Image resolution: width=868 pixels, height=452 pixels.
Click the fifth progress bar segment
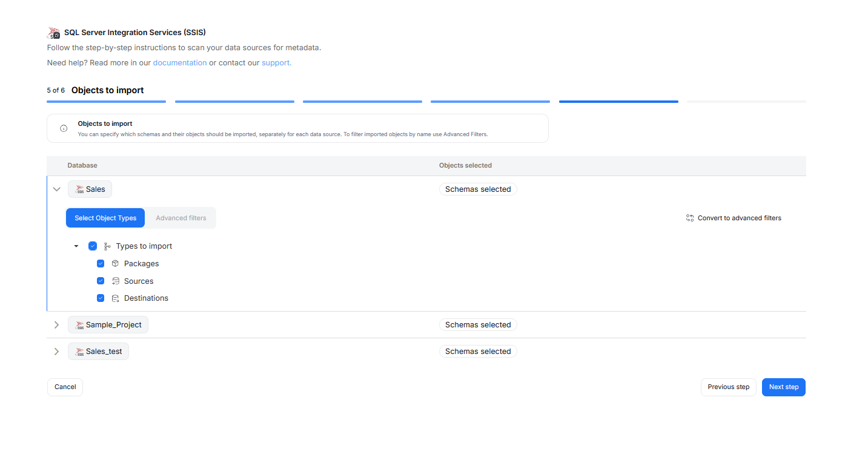tap(618, 102)
